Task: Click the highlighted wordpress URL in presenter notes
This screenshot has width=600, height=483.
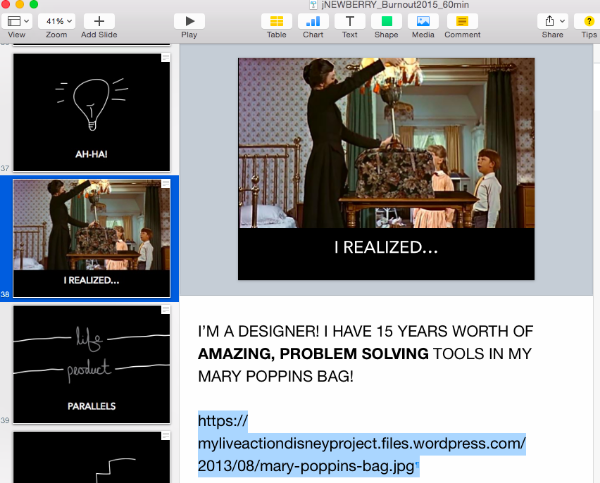Action: click(362, 444)
